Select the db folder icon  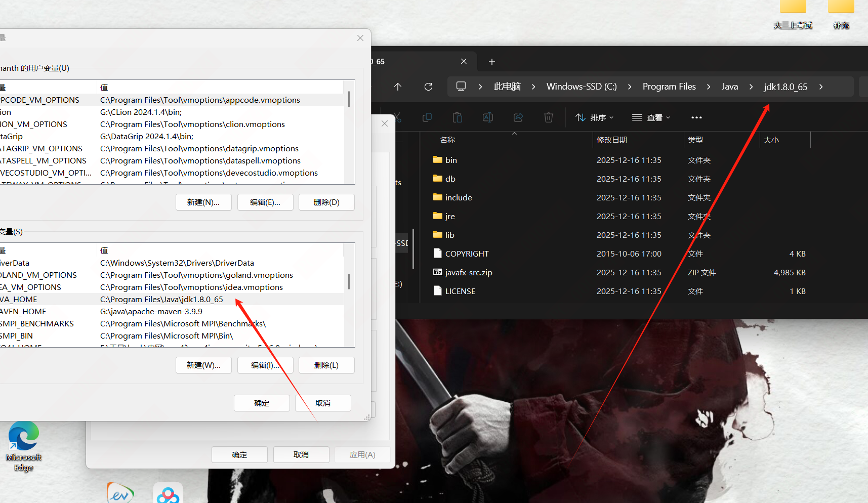[x=438, y=179]
